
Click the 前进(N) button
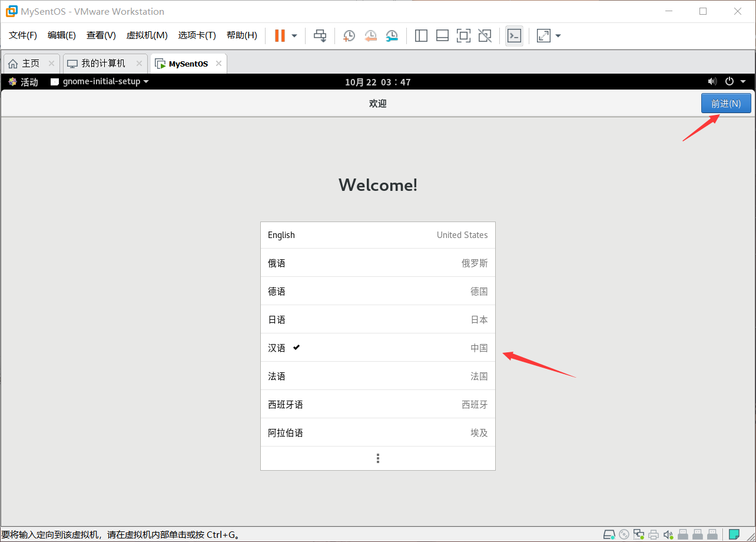tap(726, 103)
